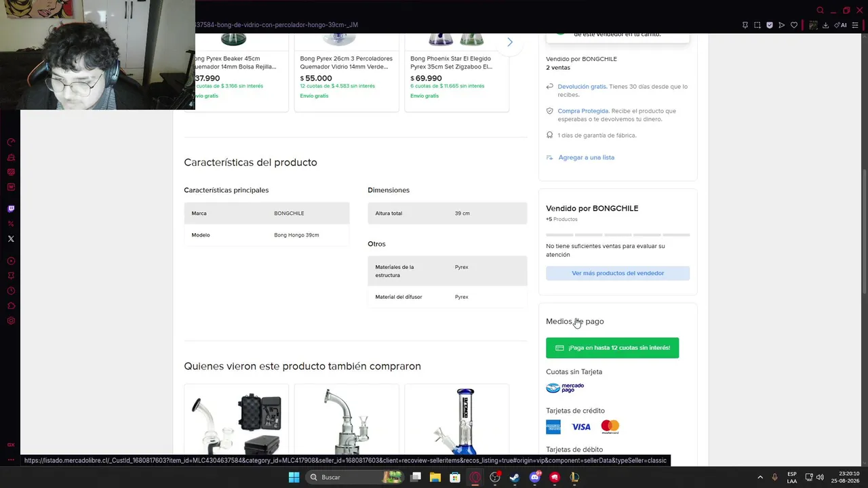
Task: Click the browser address bar URL
Action: pyautogui.click(x=277, y=25)
